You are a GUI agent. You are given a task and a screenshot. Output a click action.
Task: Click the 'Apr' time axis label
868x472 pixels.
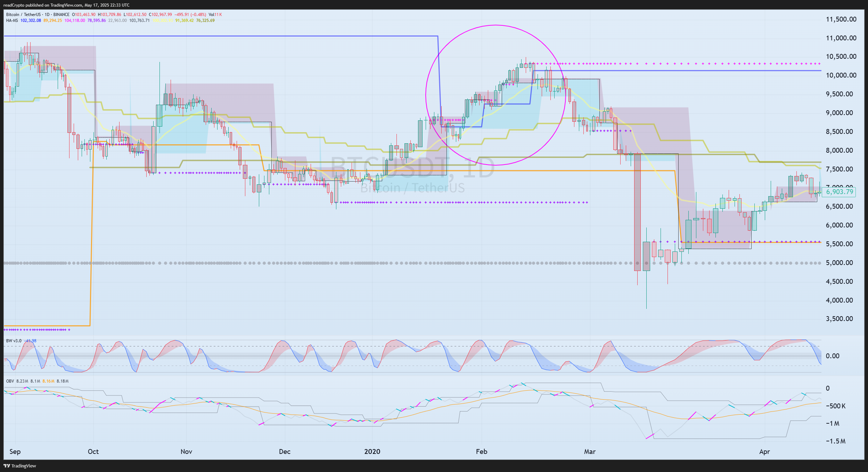click(764, 452)
